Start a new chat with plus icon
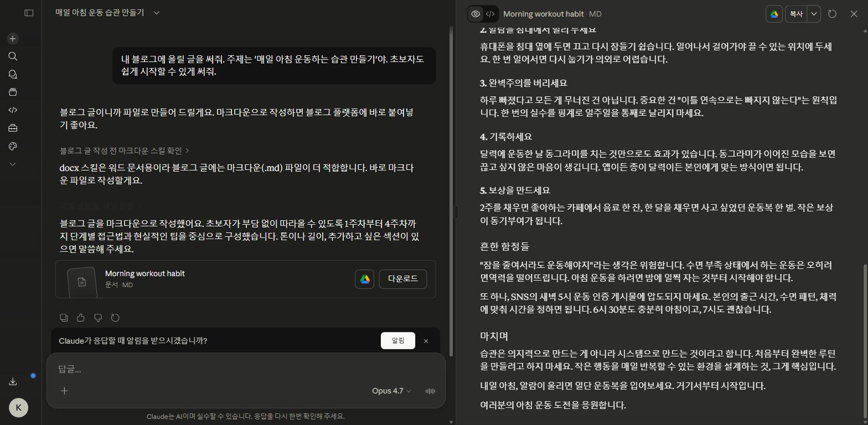The width and height of the screenshot is (868, 425). point(13,39)
